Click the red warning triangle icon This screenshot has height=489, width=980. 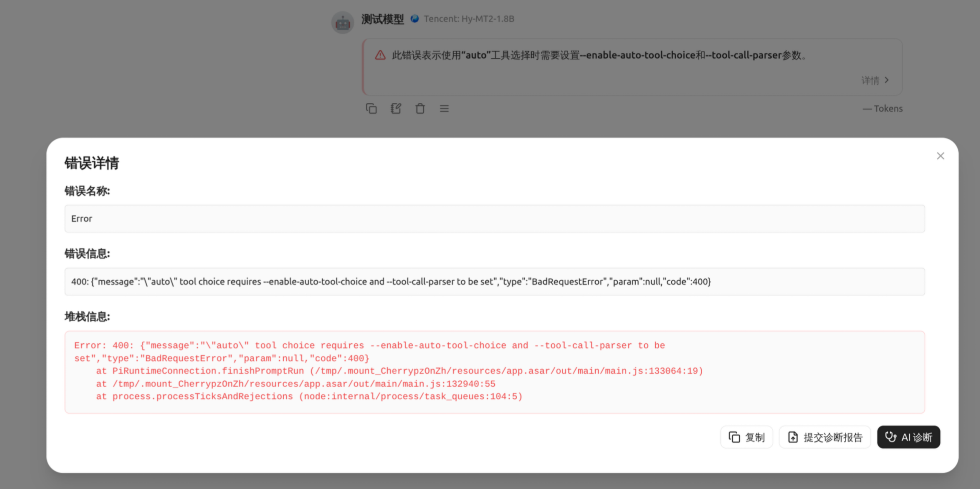pyautogui.click(x=380, y=55)
